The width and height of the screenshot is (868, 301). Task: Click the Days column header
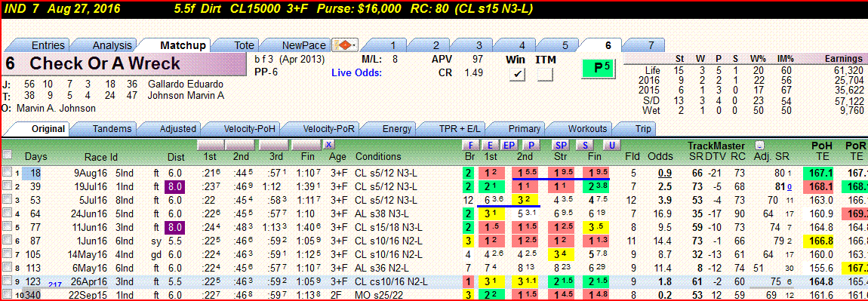coord(36,157)
